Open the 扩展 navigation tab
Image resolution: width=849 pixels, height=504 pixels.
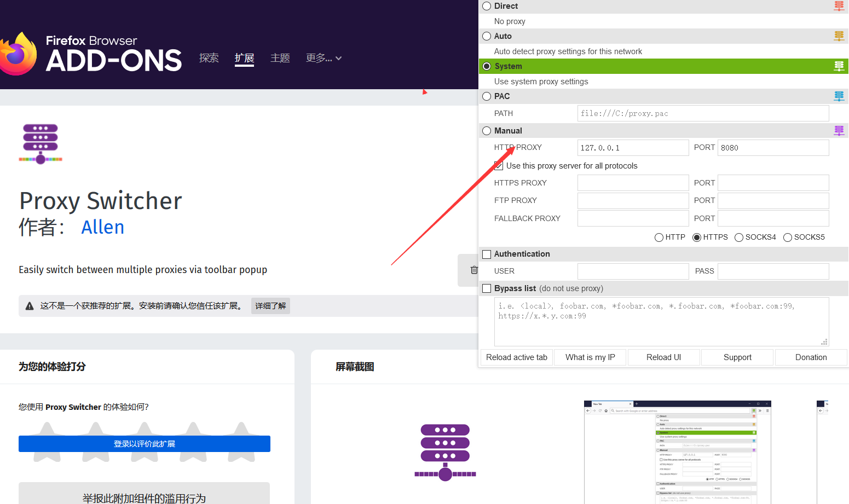(245, 58)
